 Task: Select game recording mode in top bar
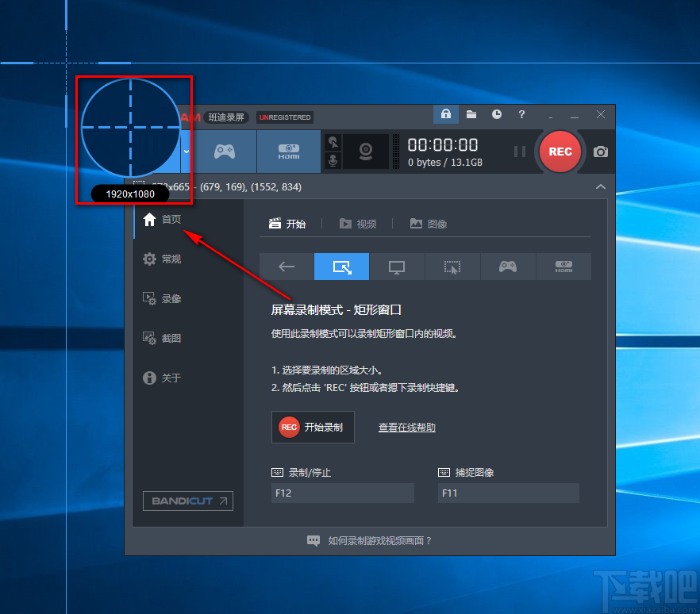[225, 152]
